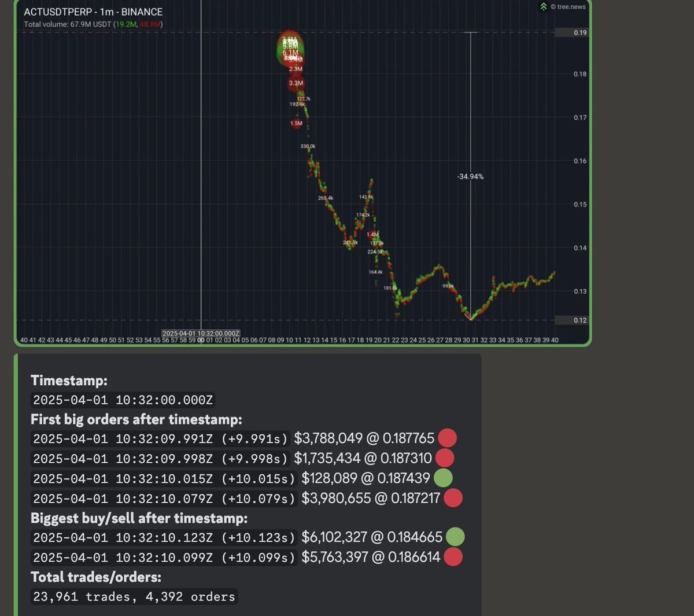Click the 0.13 price axis label
The width and height of the screenshot is (694, 616).
coord(580,291)
